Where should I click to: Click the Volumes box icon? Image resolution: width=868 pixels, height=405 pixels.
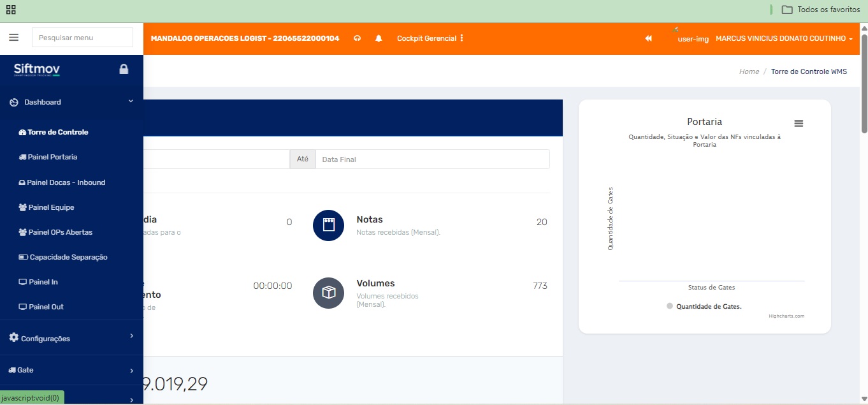328,293
